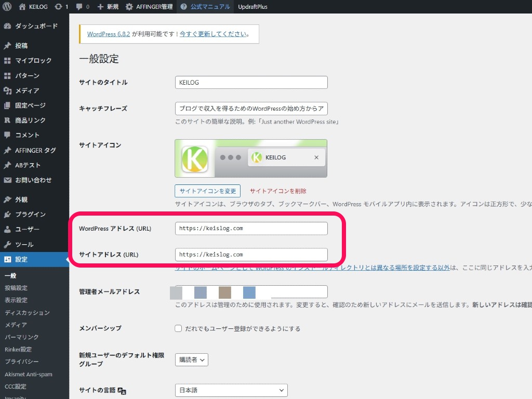The height and width of the screenshot is (399, 532).
Task: Open Akismet Anti-spam submenu item
Action: tap(29, 374)
